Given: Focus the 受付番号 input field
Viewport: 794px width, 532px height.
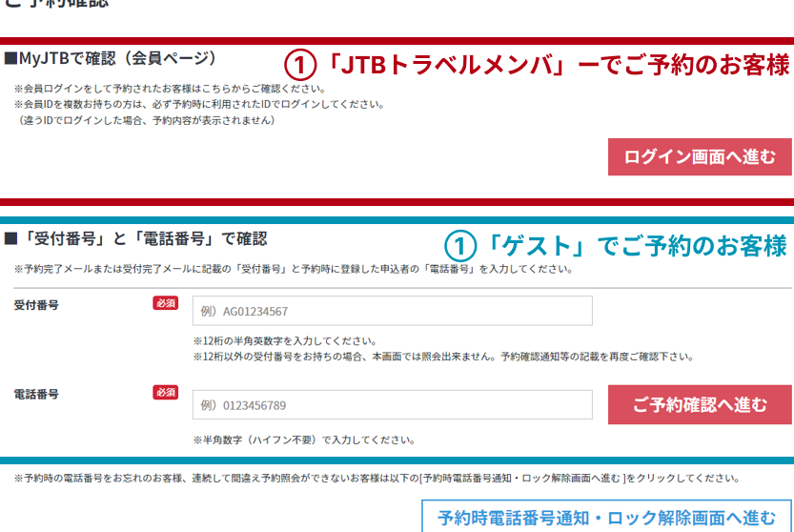Looking at the screenshot, I should pos(392,311).
